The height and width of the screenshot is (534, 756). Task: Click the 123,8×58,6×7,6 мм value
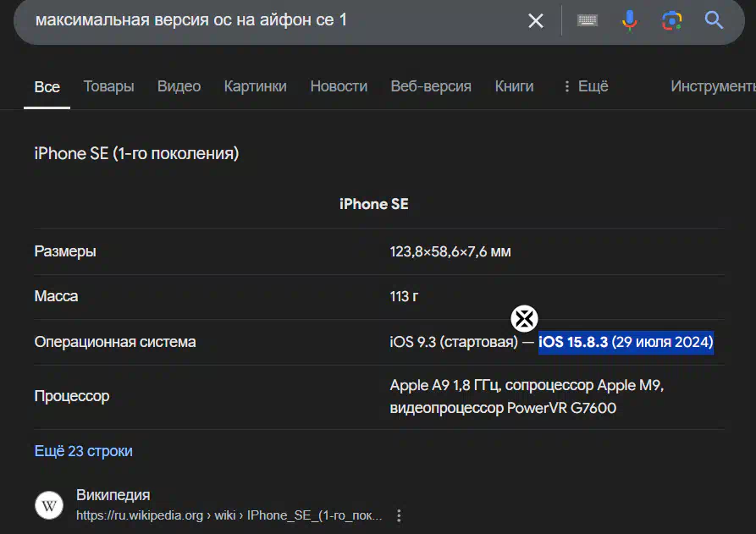450,251
